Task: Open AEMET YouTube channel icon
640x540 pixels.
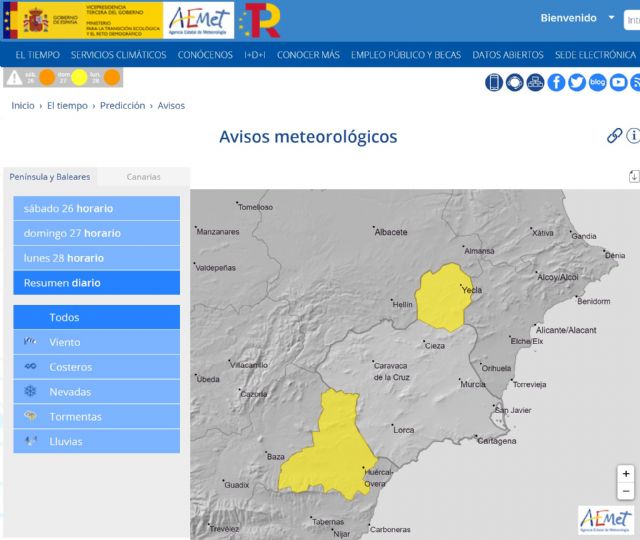Action: pyautogui.click(x=618, y=82)
